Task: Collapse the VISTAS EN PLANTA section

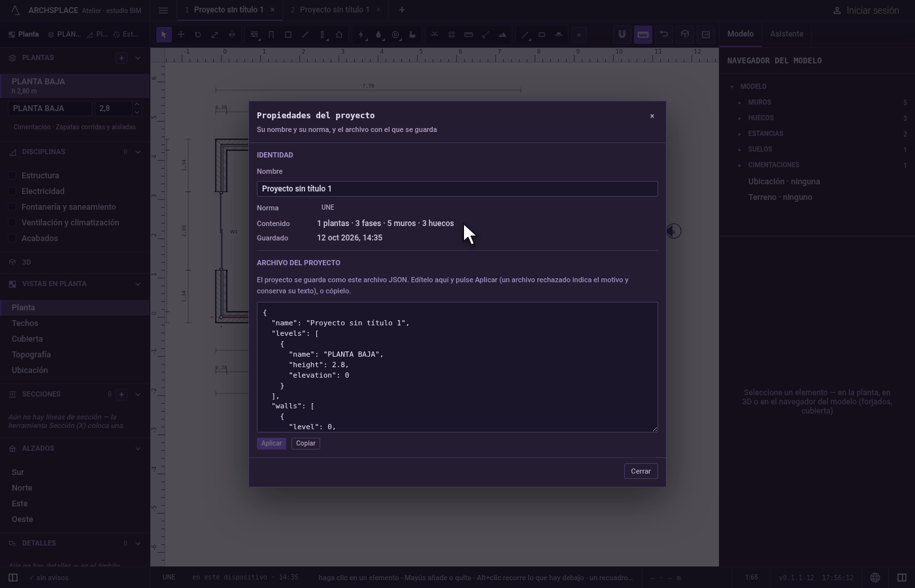Action: [x=138, y=284]
